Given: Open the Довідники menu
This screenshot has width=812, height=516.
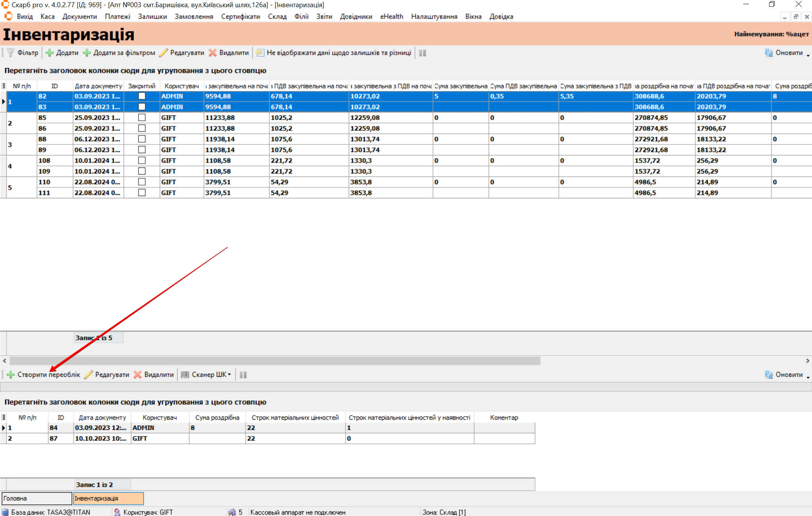Looking at the screenshot, I should 356,17.
